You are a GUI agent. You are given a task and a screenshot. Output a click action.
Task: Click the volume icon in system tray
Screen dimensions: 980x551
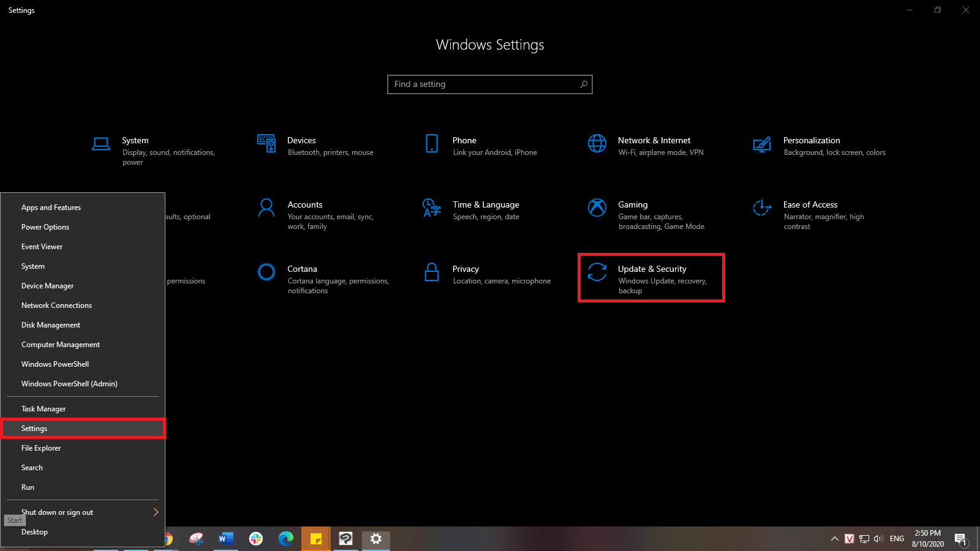(879, 539)
